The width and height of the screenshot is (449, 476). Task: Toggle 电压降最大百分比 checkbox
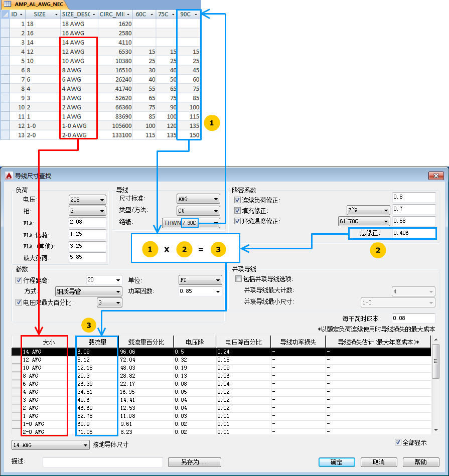click(x=19, y=302)
